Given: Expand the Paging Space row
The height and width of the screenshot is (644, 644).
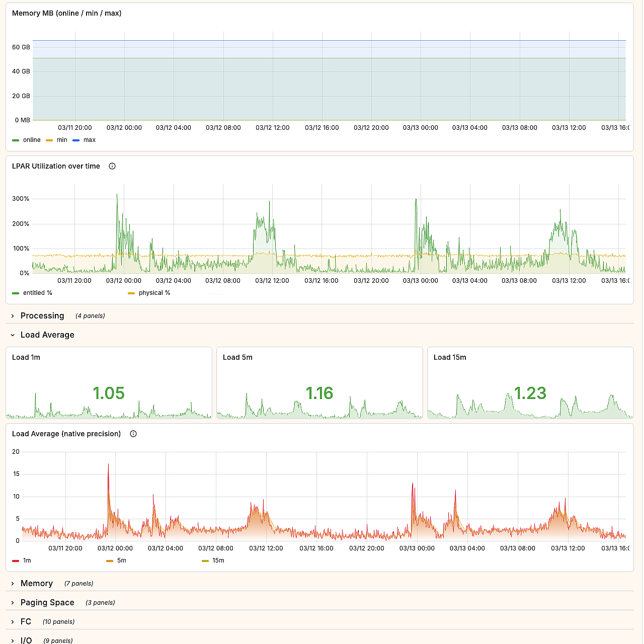Looking at the screenshot, I should [13, 603].
